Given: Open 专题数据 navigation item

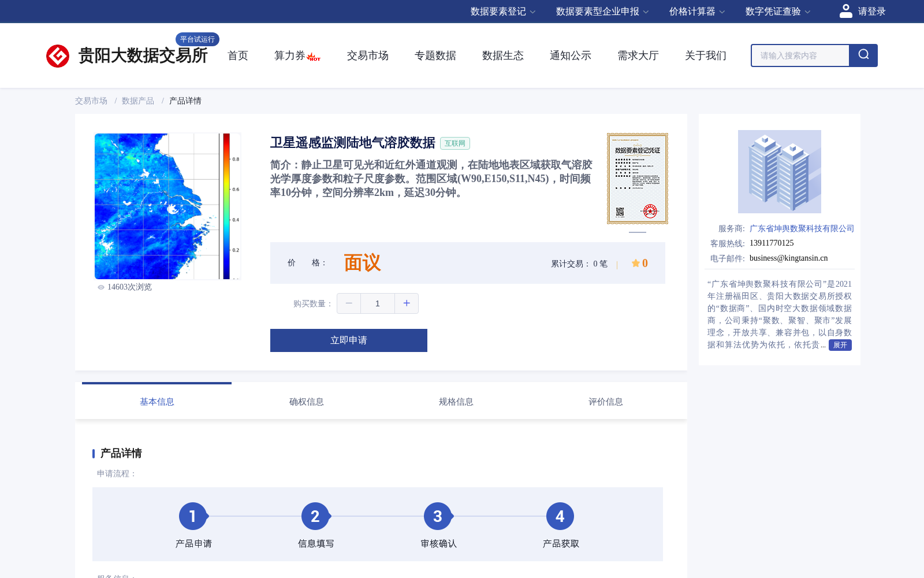Looking at the screenshot, I should click(435, 55).
